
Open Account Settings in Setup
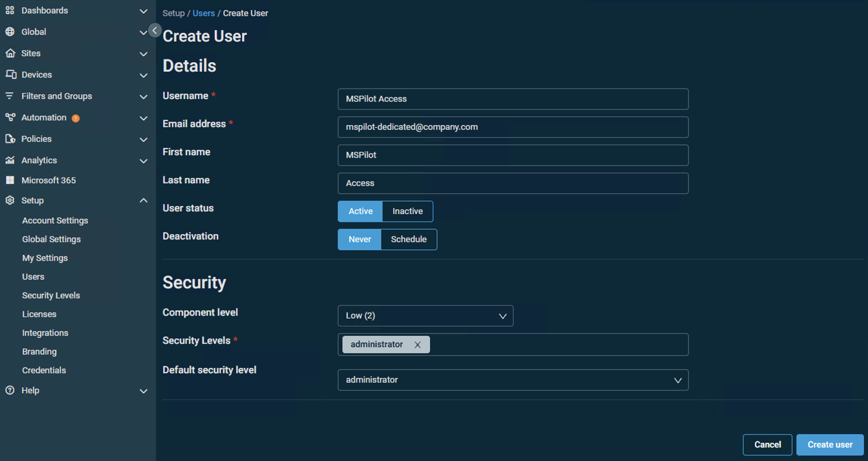point(55,220)
